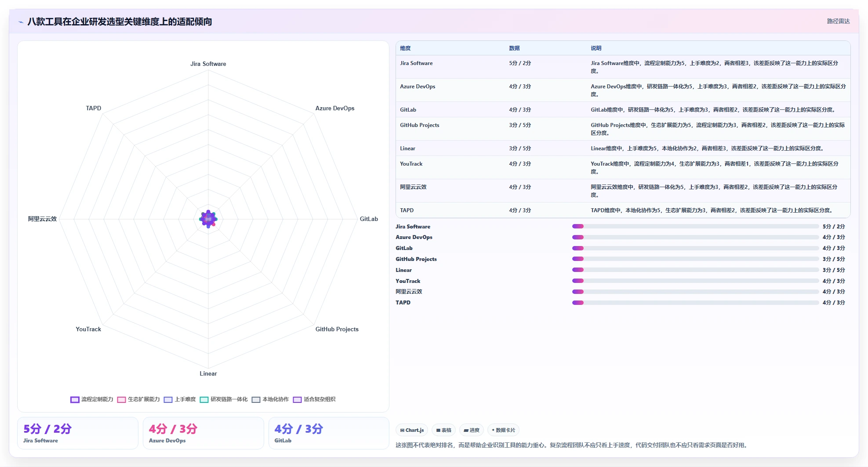Select the Jira Software table row name
Viewport: 868px width, 467px height.
point(416,63)
